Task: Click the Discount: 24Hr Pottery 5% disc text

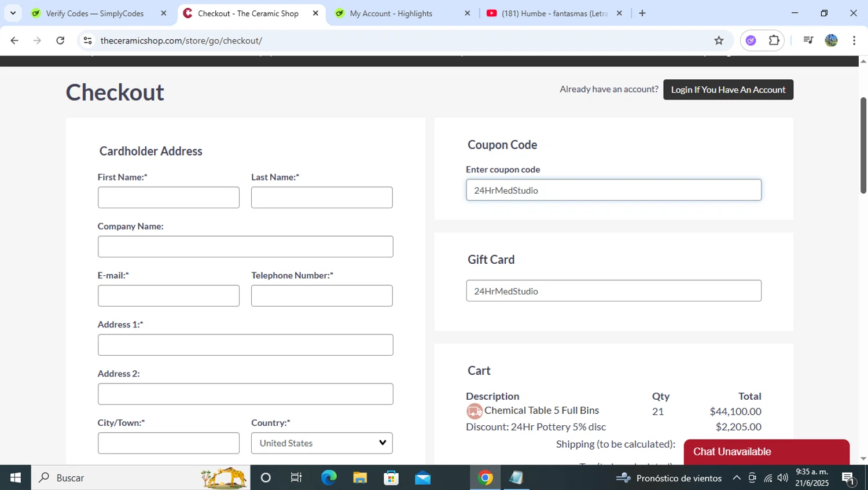Action: click(536, 427)
